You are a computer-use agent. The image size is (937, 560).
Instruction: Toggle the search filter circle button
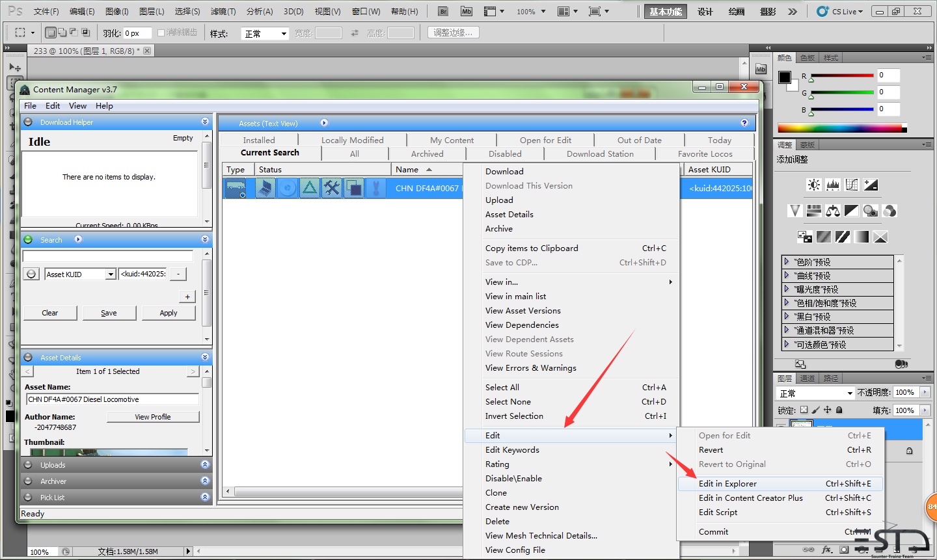click(x=31, y=274)
